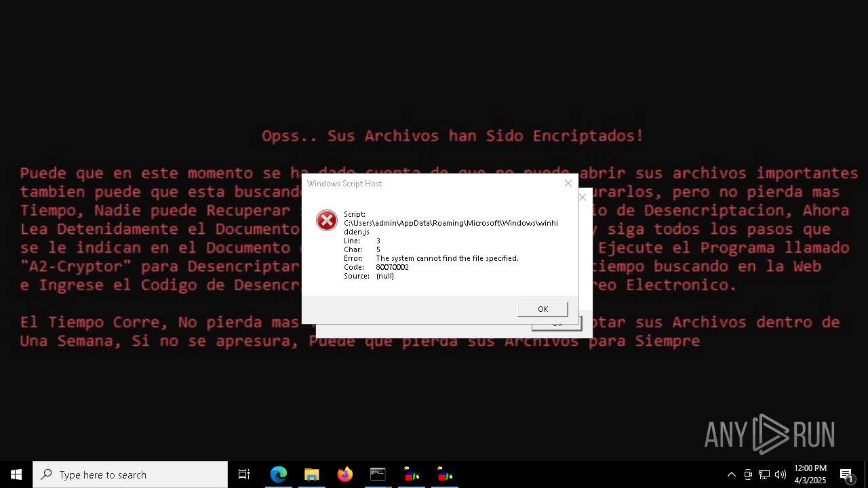
Task: Show hidden system tray icons
Action: pyautogui.click(x=731, y=474)
